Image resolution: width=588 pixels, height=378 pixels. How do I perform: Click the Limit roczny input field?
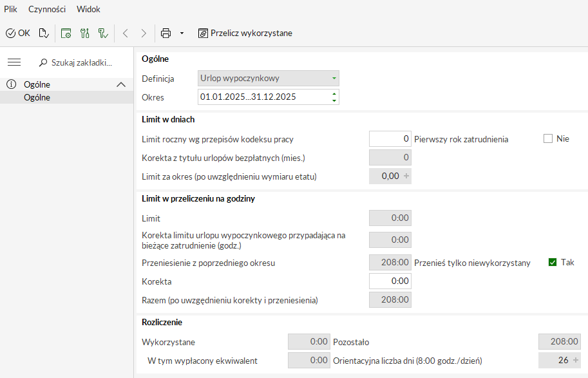(390, 138)
